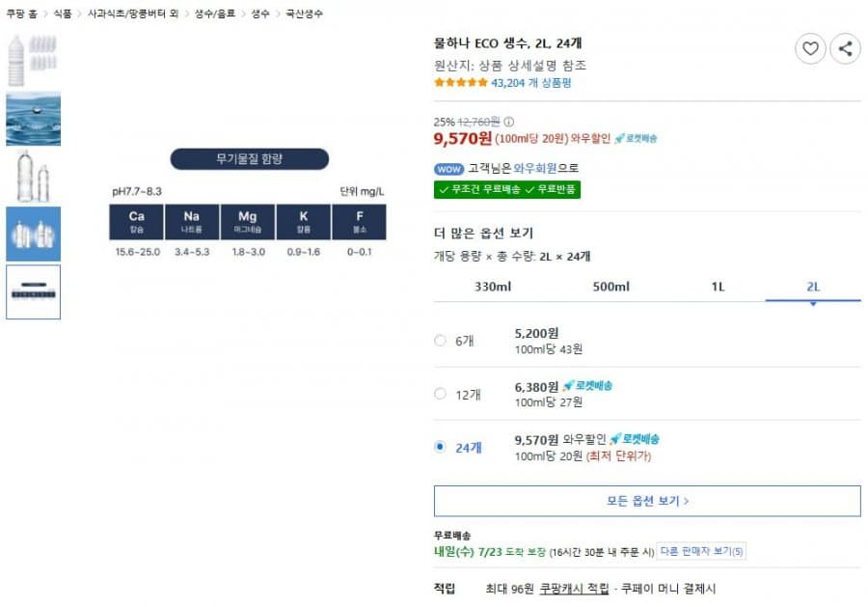
Task: Open 다른 판매자 보기 sellers list
Action: [701, 551]
